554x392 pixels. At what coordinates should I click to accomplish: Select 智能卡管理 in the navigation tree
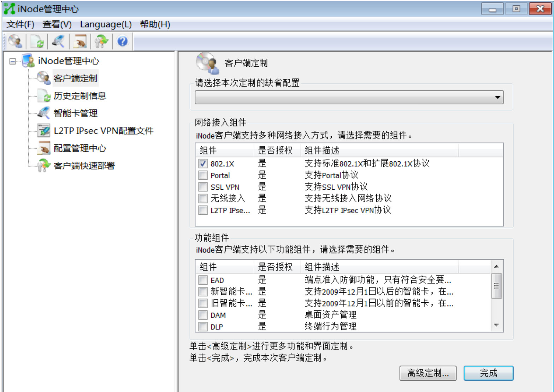75,113
